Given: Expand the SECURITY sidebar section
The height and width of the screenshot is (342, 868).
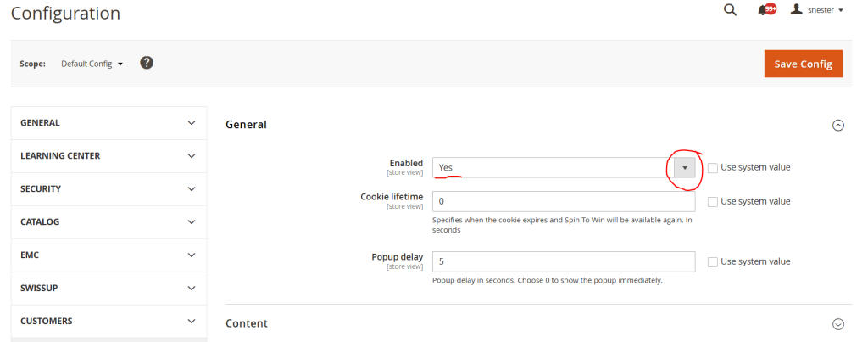Looking at the screenshot, I should click(x=108, y=189).
